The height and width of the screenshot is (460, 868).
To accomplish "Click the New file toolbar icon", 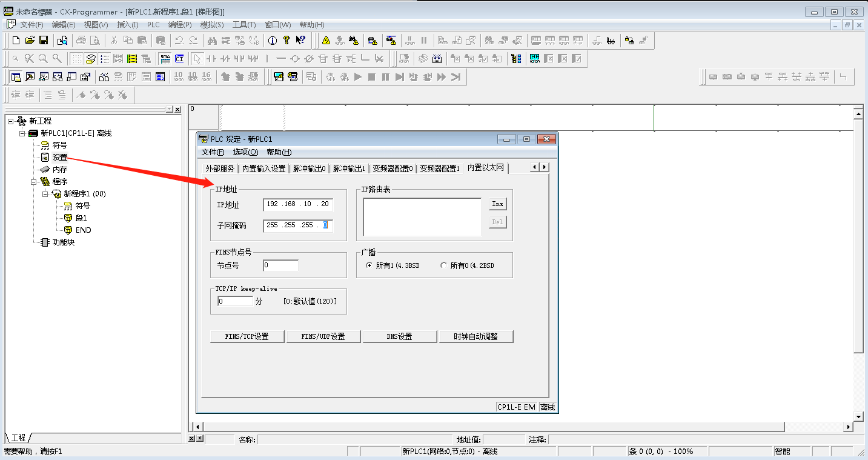I will pyautogui.click(x=16, y=41).
